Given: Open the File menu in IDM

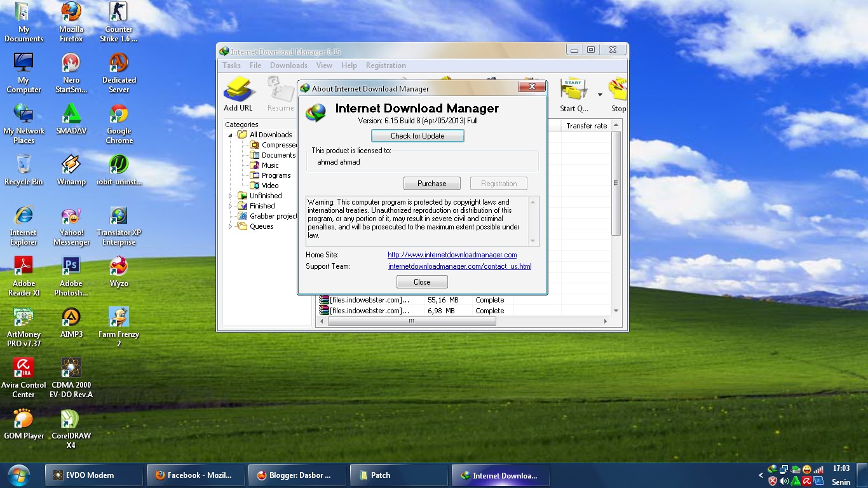Looking at the screenshot, I should [x=255, y=65].
